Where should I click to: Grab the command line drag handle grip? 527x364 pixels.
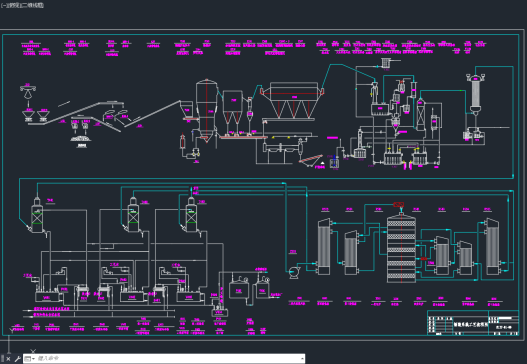point(2,359)
